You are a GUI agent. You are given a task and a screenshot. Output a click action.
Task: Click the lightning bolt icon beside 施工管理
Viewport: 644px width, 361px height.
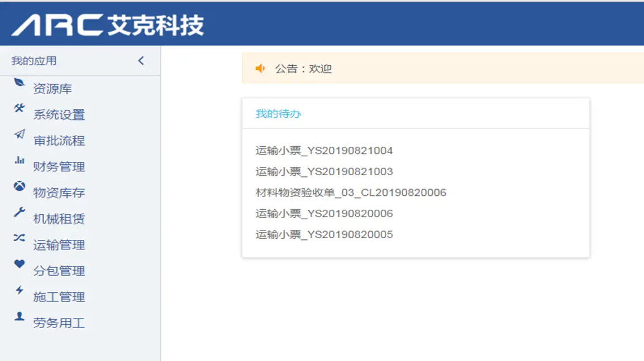(20, 290)
